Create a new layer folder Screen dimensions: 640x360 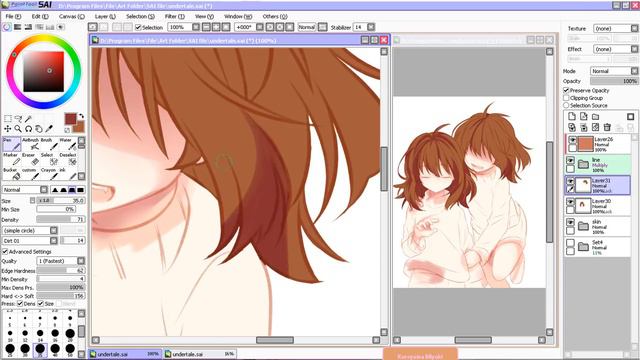(x=596, y=117)
